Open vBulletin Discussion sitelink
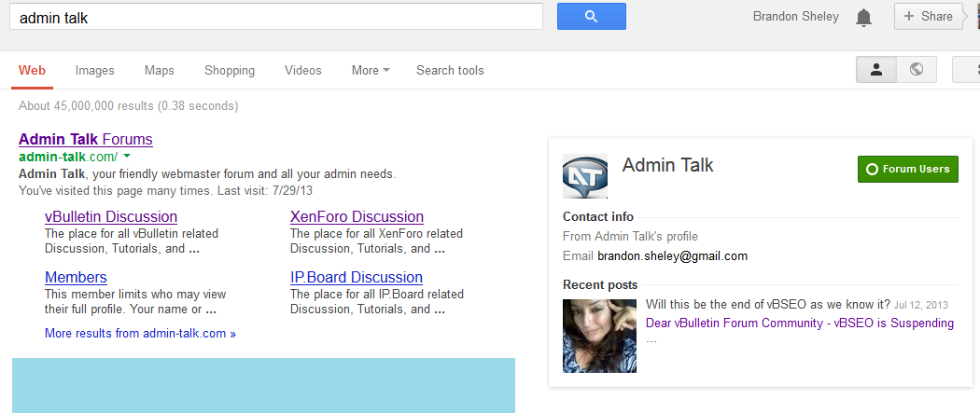Screen dimensions: 980x413 [x=111, y=216]
